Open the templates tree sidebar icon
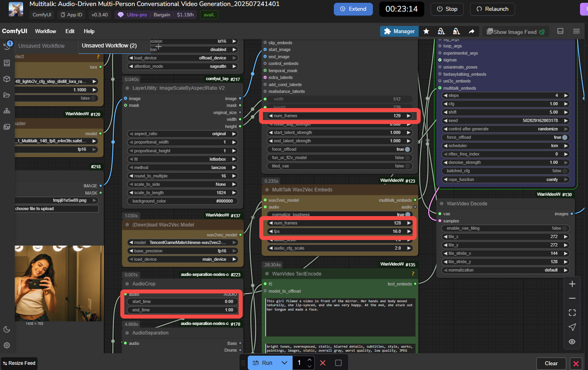Screen dimensions: 588x370 pos(7,111)
